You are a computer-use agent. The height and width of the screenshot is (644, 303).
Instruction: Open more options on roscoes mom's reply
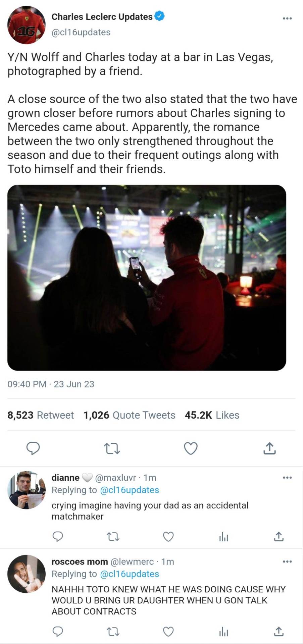coord(287,561)
